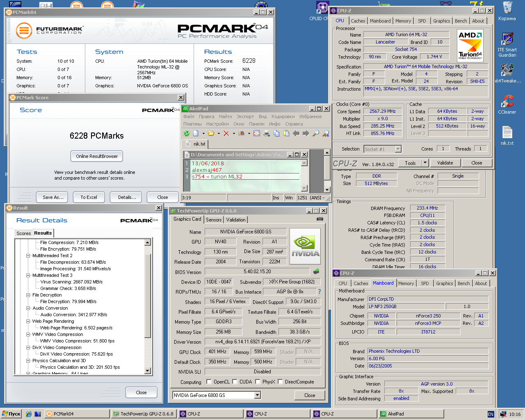This screenshot has width=525, height=420.
Task: Click the AkelPad main vertical scrollbar
Action: click(x=327, y=171)
